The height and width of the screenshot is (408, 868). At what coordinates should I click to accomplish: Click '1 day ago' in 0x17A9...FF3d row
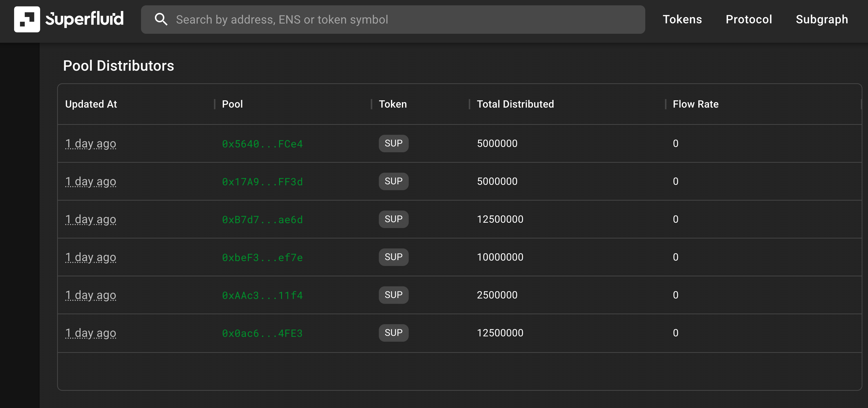[91, 182]
